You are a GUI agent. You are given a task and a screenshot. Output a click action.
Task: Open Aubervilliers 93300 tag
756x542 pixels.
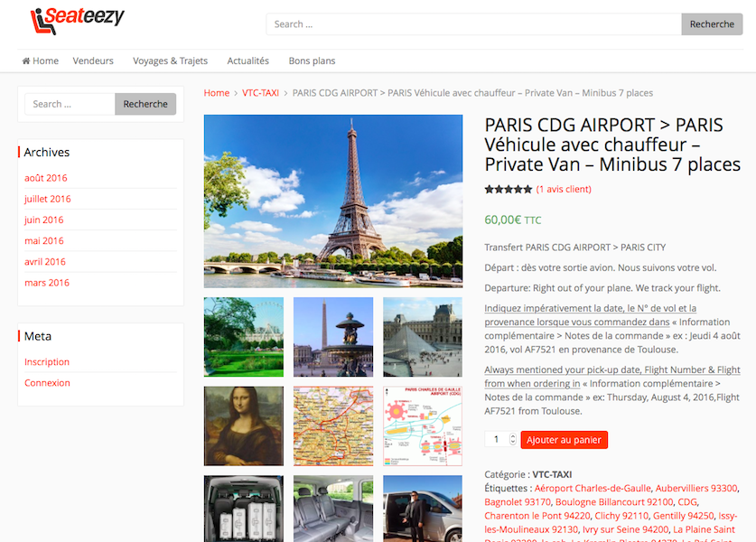(x=696, y=488)
